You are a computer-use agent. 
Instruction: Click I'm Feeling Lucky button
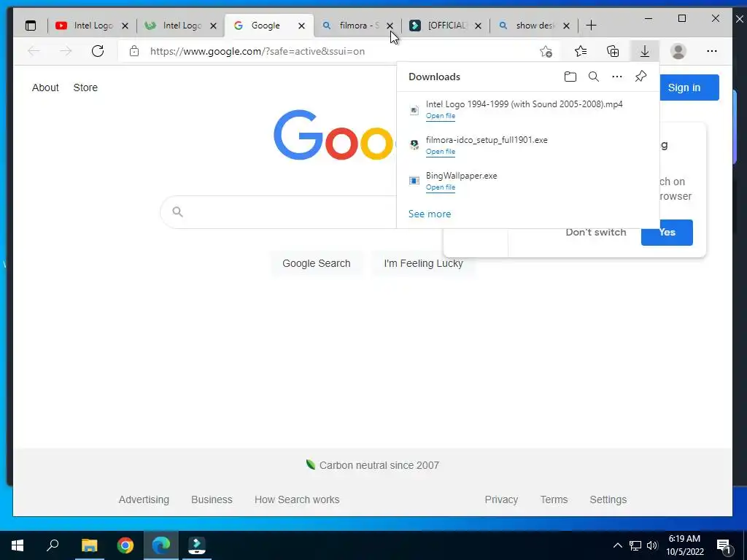tap(423, 263)
